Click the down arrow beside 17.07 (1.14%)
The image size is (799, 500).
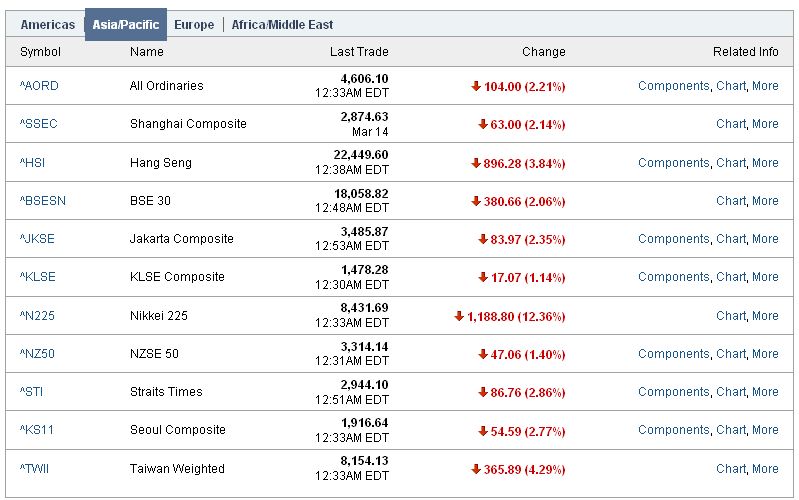(483, 277)
